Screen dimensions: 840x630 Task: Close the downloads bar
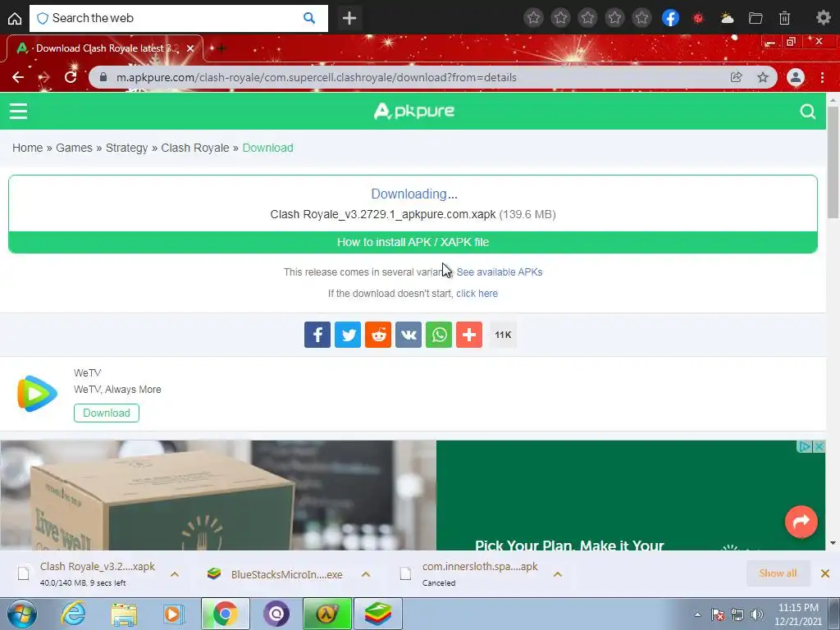[x=825, y=573]
